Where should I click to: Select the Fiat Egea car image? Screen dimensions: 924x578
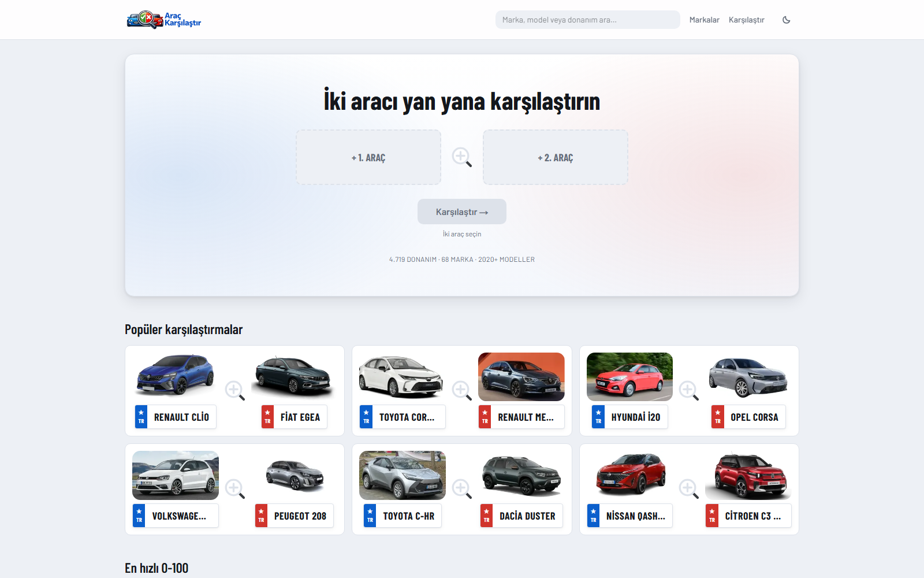[295, 376]
